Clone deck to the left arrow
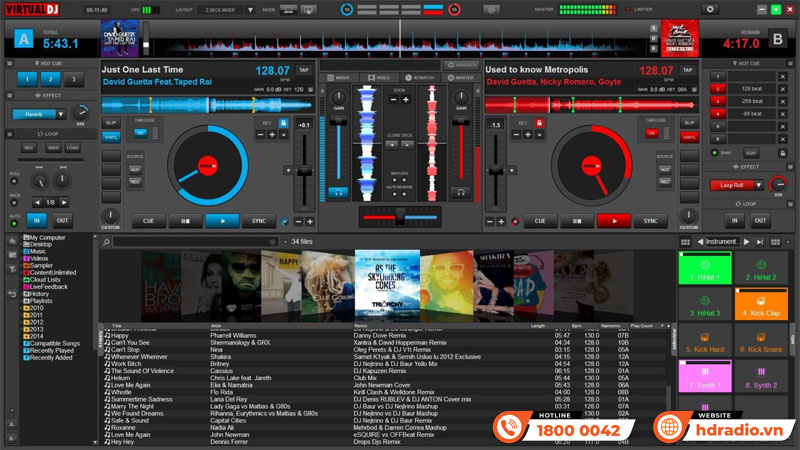Screen dimensions: 800x450 tap(392, 145)
